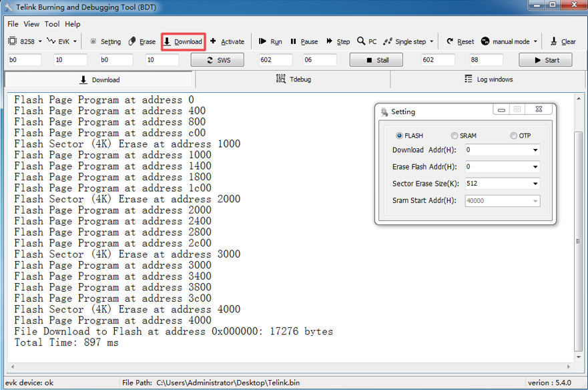Click the Download arrow icon in toolbar

point(168,41)
